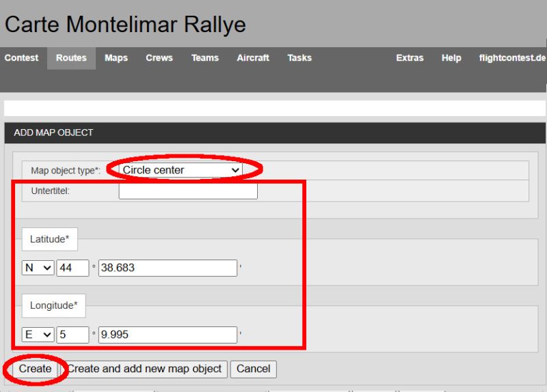Go to the Crews section
547x392 pixels.
[x=159, y=58]
